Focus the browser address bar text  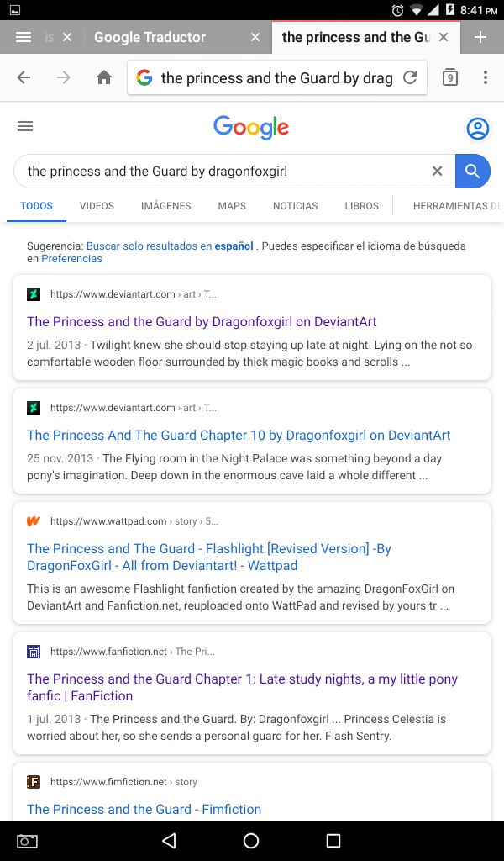277,78
